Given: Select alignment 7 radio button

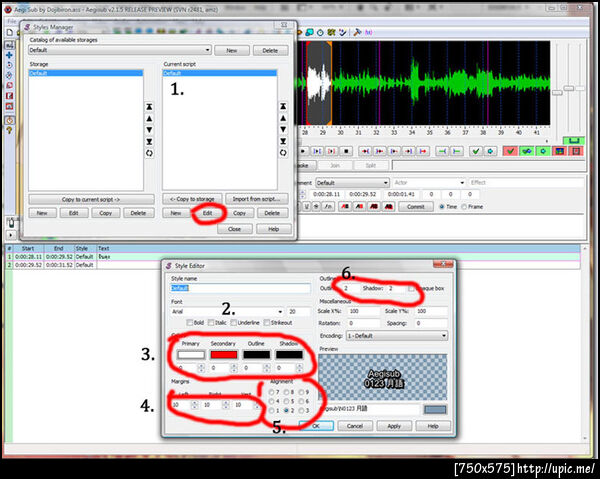Looking at the screenshot, I should (271, 392).
